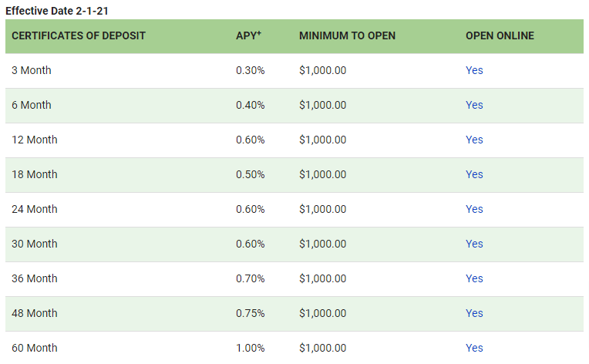Select the '3 Month' row label
This screenshot has height=364, width=589.
pyautogui.click(x=31, y=70)
